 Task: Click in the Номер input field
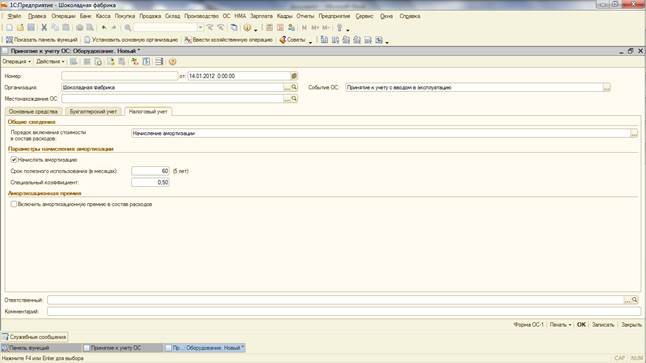119,76
